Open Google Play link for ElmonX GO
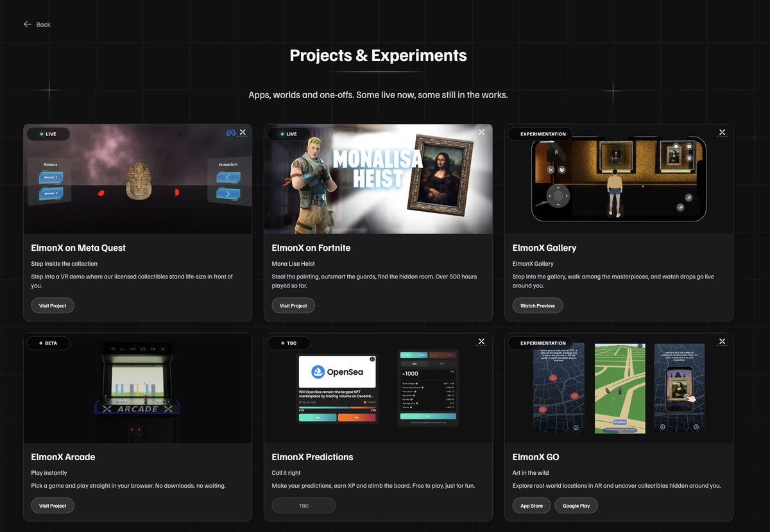Image resolution: width=770 pixels, height=532 pixels. click(576, 506)
